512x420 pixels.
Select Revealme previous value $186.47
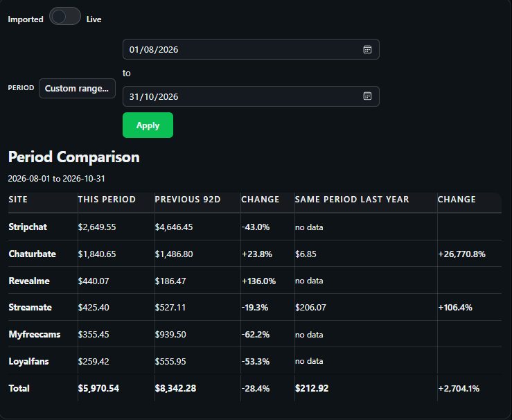pyautogui.click(x=170, y=281)
